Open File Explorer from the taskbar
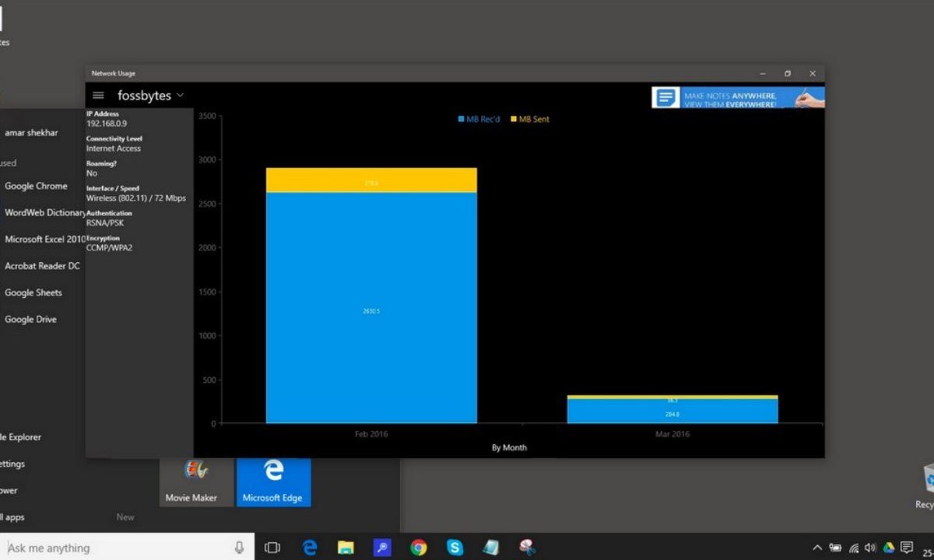 point(346,548)
